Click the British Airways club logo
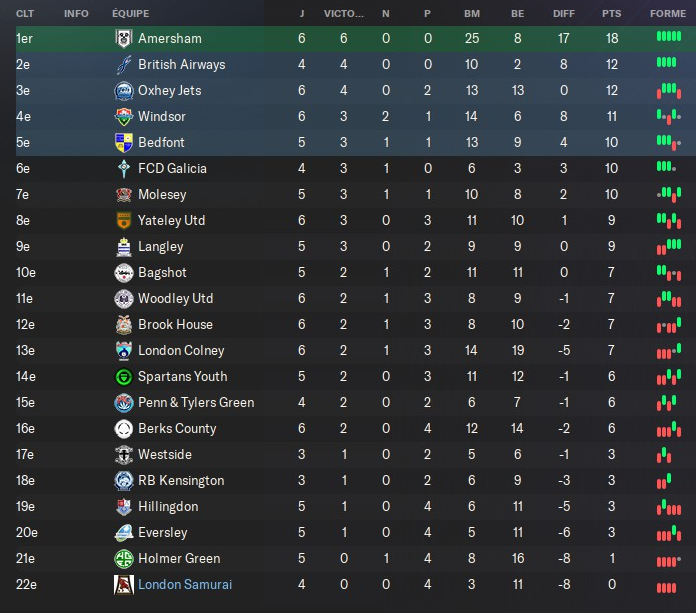Viewport: 696px width, 613px height. tap(124, 64)
